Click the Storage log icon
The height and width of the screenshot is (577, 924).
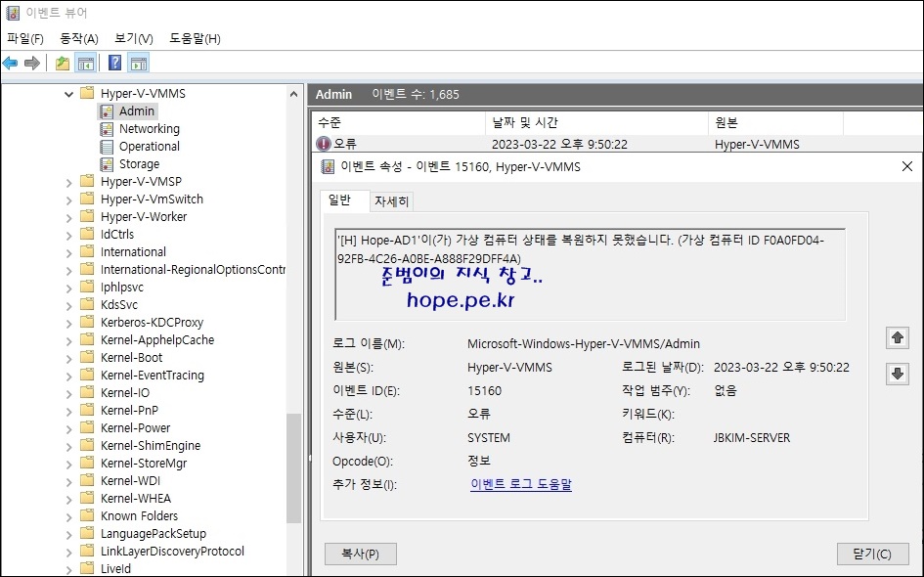tap(107, 164)
